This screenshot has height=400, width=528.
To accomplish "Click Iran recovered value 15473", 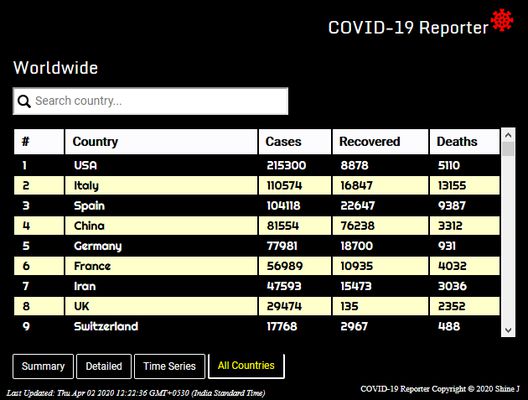I will (356, 286).
